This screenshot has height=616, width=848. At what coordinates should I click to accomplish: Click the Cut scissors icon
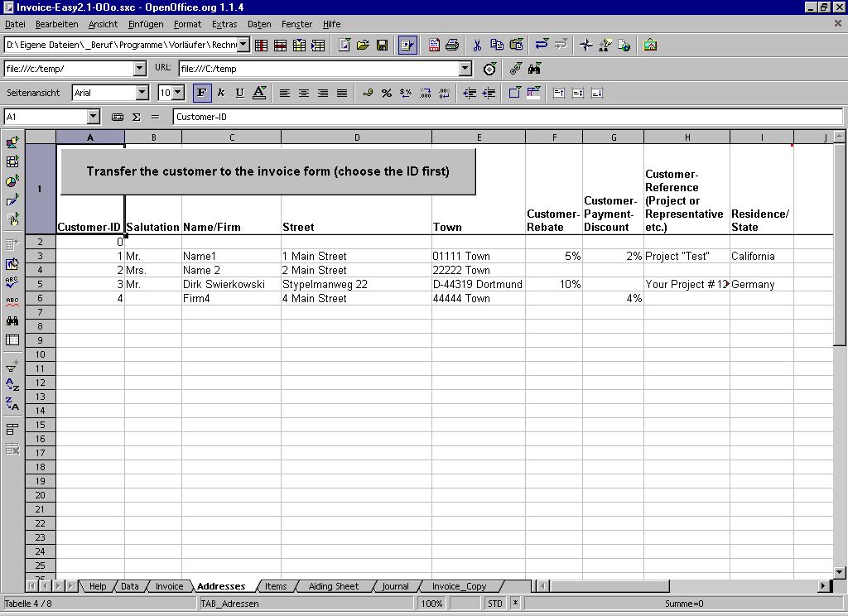point(477,46)
